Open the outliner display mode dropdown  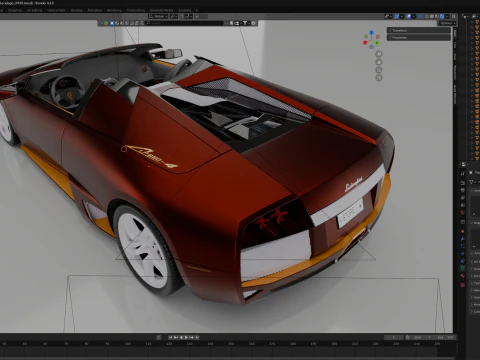(x=475, y=16)
